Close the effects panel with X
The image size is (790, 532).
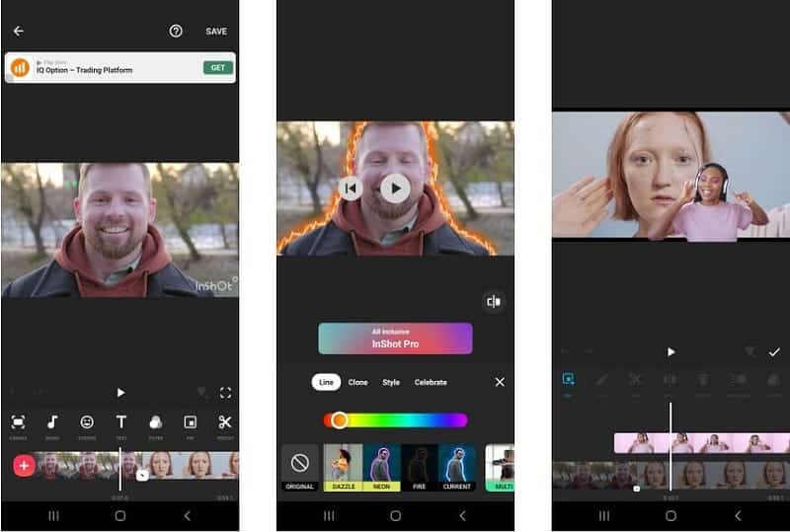tap(500, 382)
